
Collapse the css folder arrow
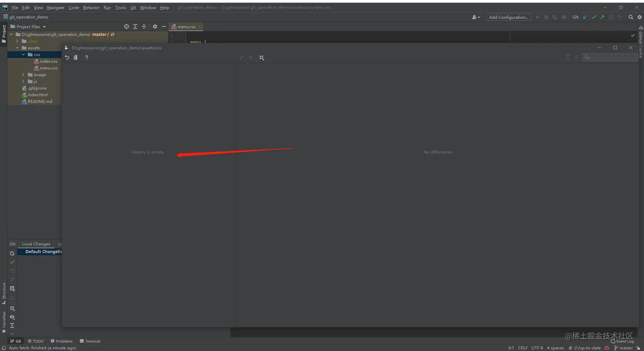click(x=23, y=54)
